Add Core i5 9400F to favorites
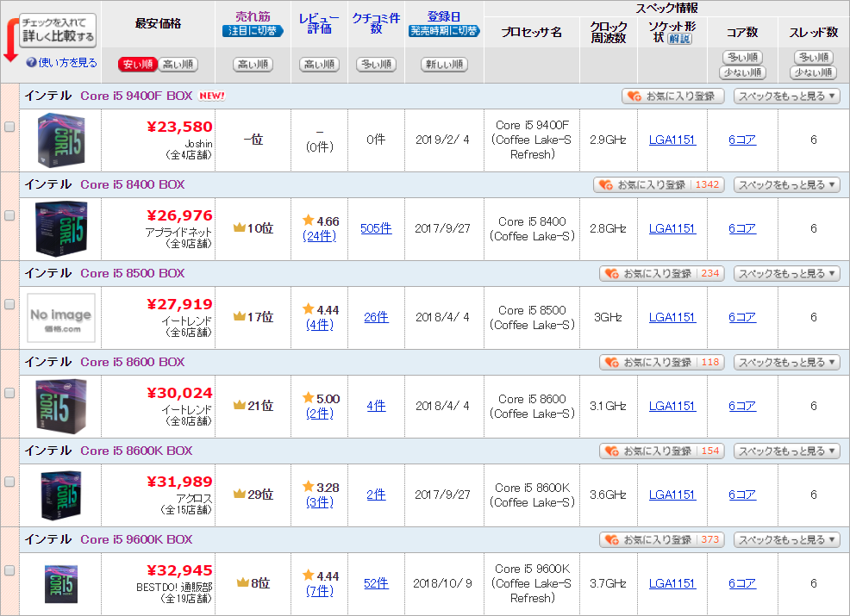 coord(672,96)
